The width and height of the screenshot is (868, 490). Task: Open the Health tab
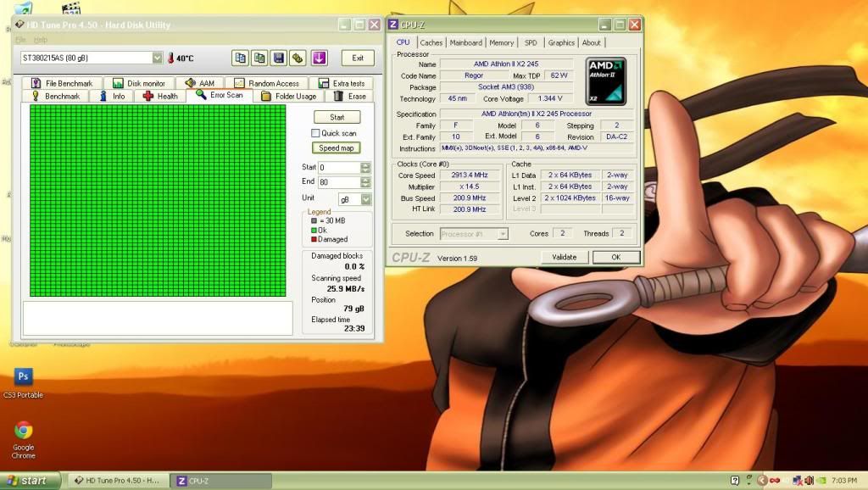coord(160,96)
